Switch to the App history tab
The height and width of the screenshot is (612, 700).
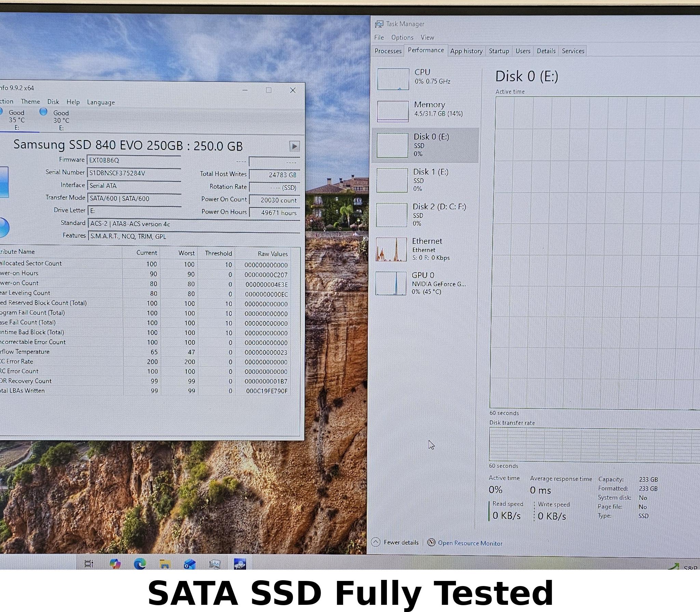click(466, 51)
